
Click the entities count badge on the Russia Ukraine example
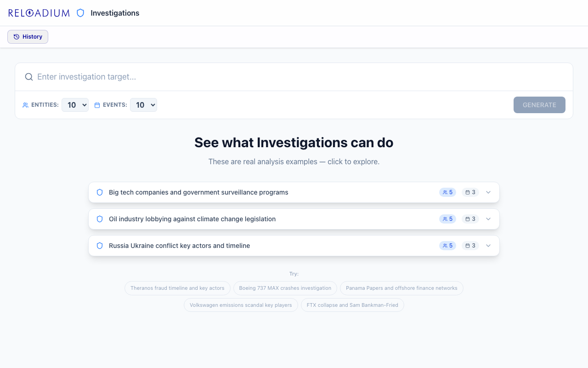[x=447, y=246]
